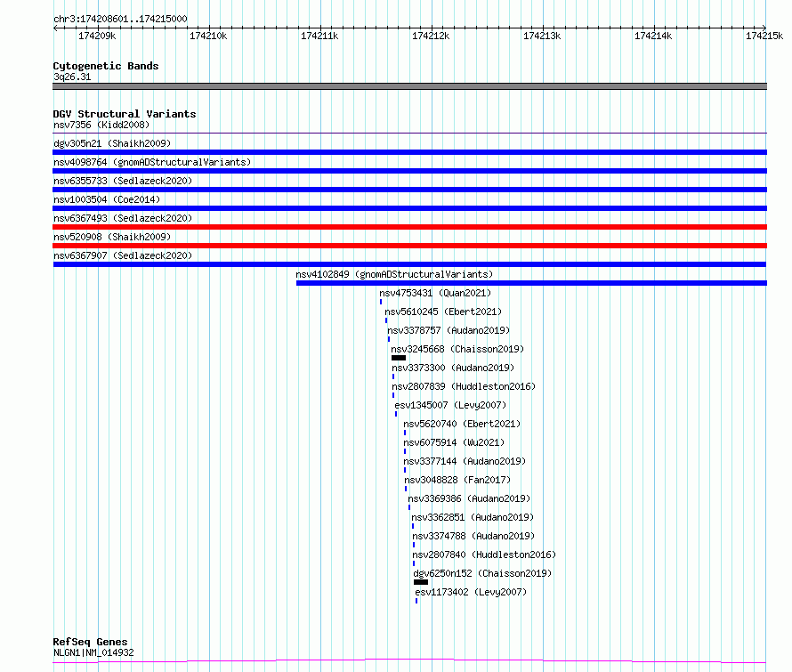Image resolution: width=792 pixels, height=672 pixels.
Task: Open variant nsv3362851 (Audano2019)
Action: (x=473, y=517)
